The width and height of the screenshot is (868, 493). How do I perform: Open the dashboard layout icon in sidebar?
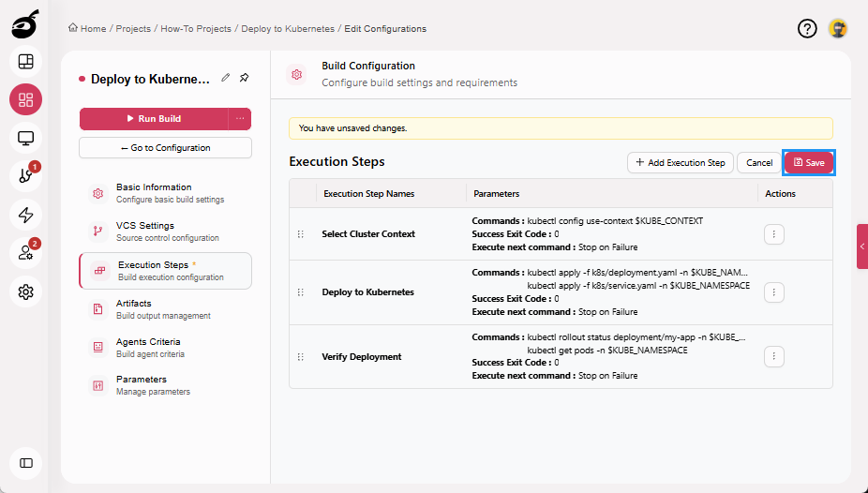26,62
